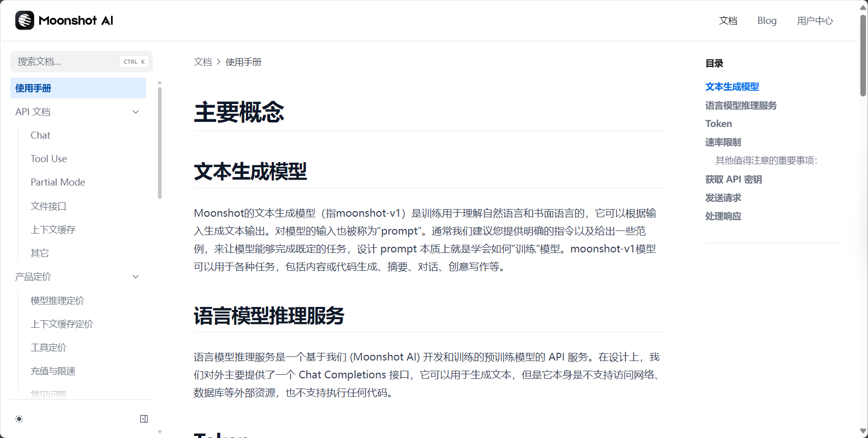Open 工具定价 in the sidebar
The width and height of the screenshot is (868, 438).
[x=48, y=347]
